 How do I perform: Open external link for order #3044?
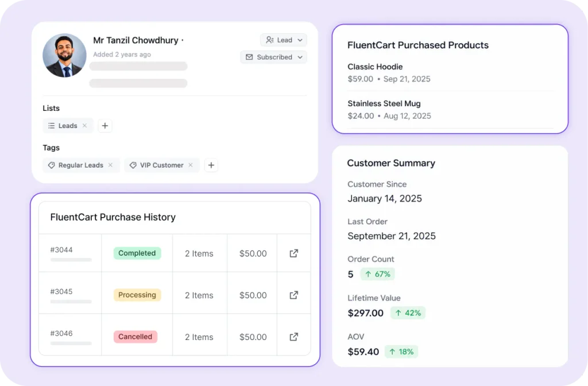(294, 253)
